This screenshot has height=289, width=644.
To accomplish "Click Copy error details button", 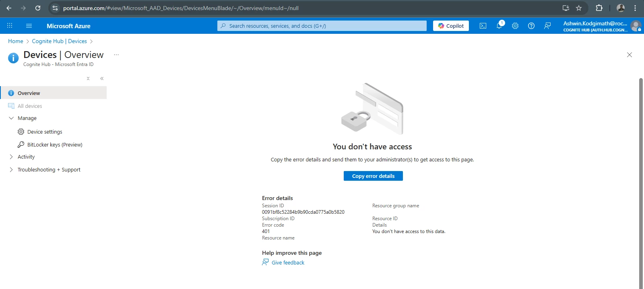I will [x=373, y=176].
